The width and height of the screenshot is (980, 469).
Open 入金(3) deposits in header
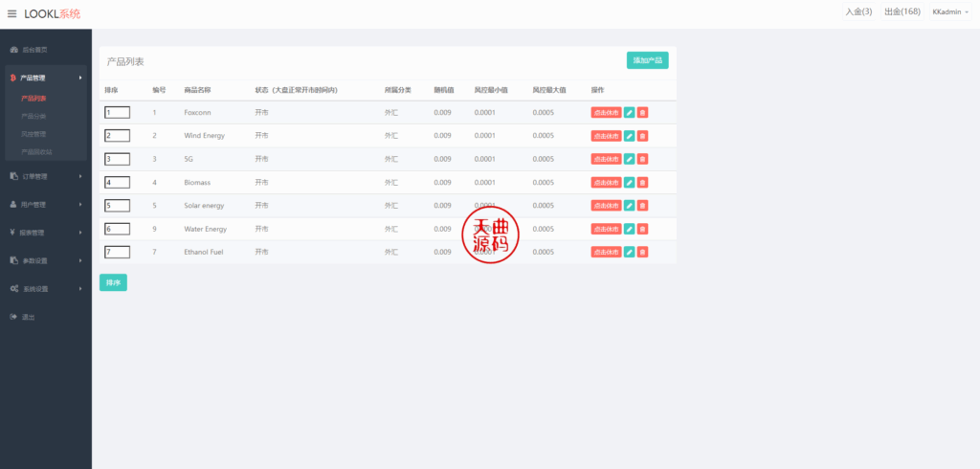[858, 11]
